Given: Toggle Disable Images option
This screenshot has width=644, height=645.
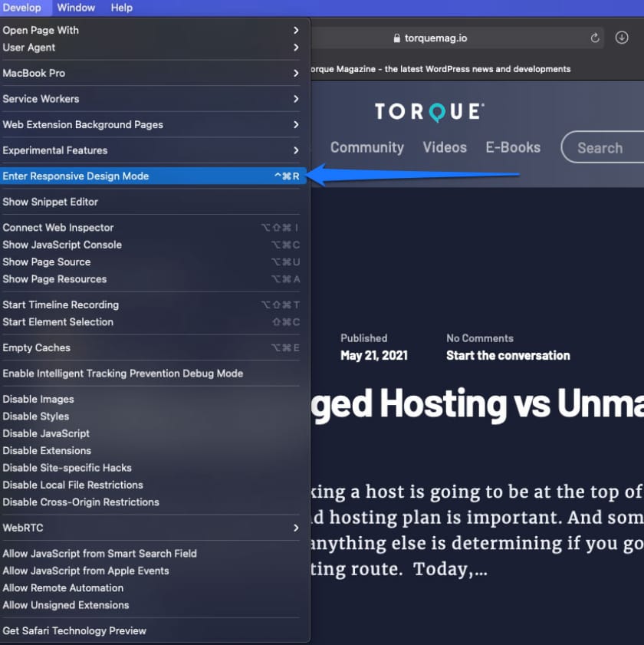Looking at the screenshot, I should pos(150,400).
